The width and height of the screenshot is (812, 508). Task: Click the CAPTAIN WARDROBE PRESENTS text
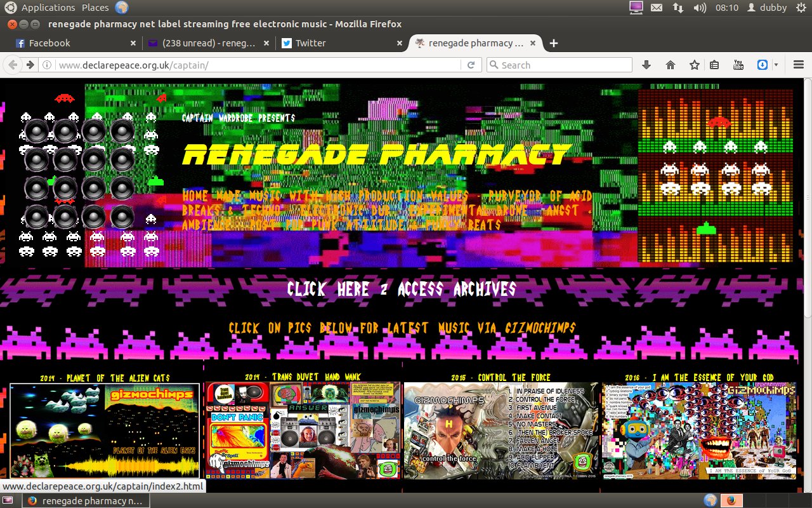pos(239,118)
